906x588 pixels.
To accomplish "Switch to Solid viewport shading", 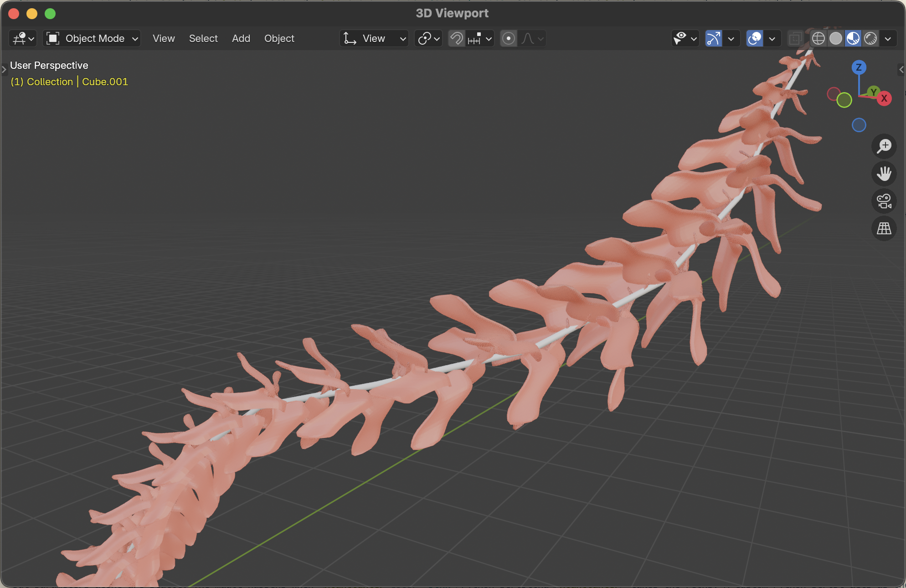I will (836, 38).
